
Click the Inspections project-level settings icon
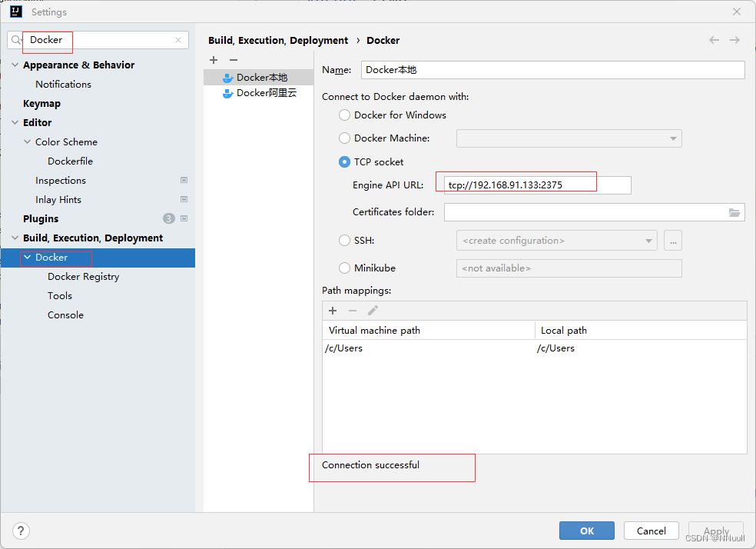[x=184, y=180]
